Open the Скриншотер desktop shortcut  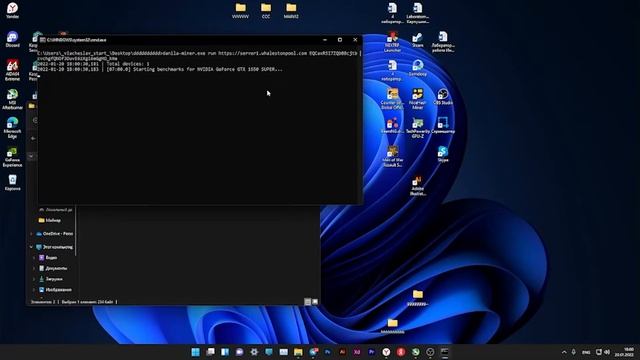443,126
